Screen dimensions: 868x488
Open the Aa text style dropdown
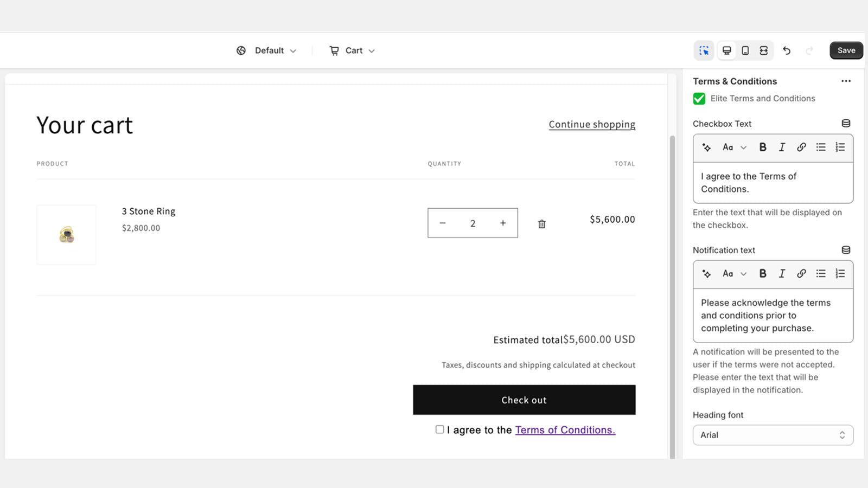tap(733, 147)
